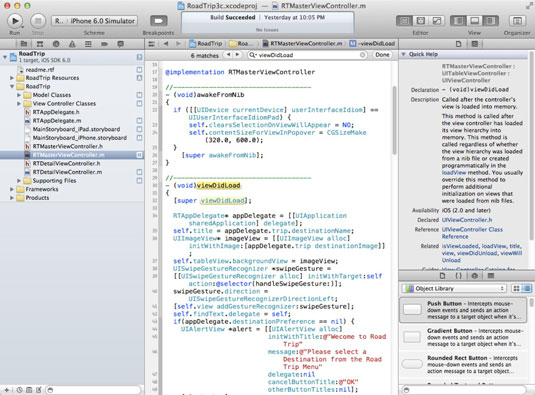Expand the RoadTrip Resources folder
The height and width of the screenshot is (395, 535).
12,78
